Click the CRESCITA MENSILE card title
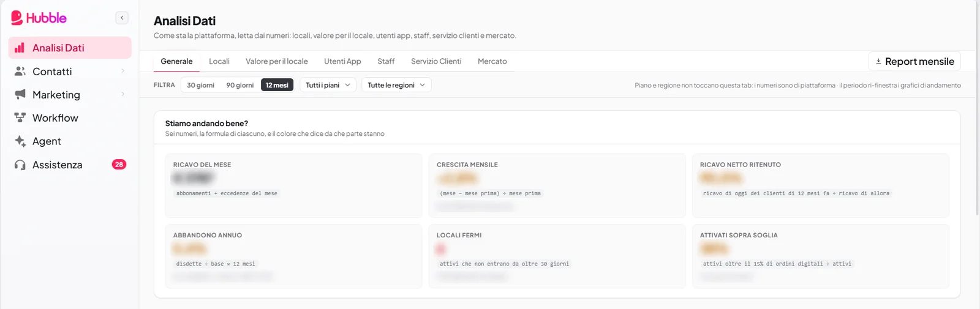The width and height of the screenshot is (980, 309). (x=467, y=165)
